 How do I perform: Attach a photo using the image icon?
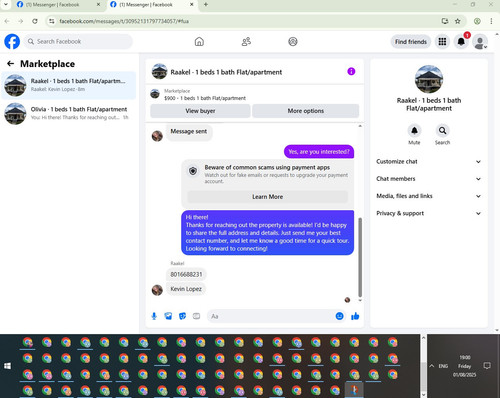[x=168, y=316]
